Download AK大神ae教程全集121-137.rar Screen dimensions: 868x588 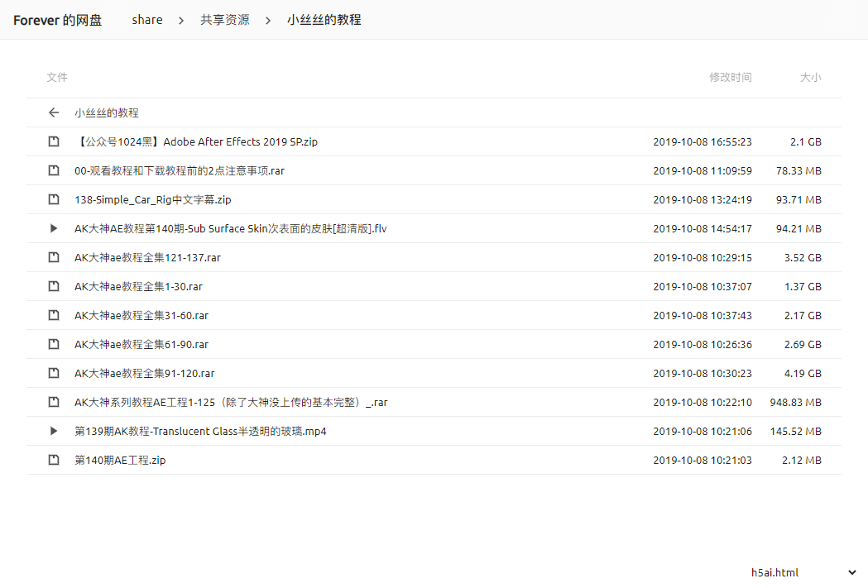[147, 257]
